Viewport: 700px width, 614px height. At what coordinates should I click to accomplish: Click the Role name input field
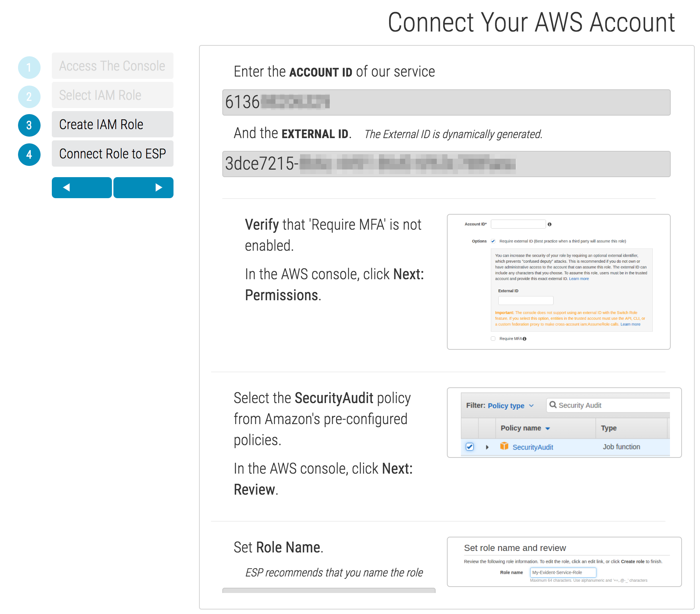(x=563, y=572)
